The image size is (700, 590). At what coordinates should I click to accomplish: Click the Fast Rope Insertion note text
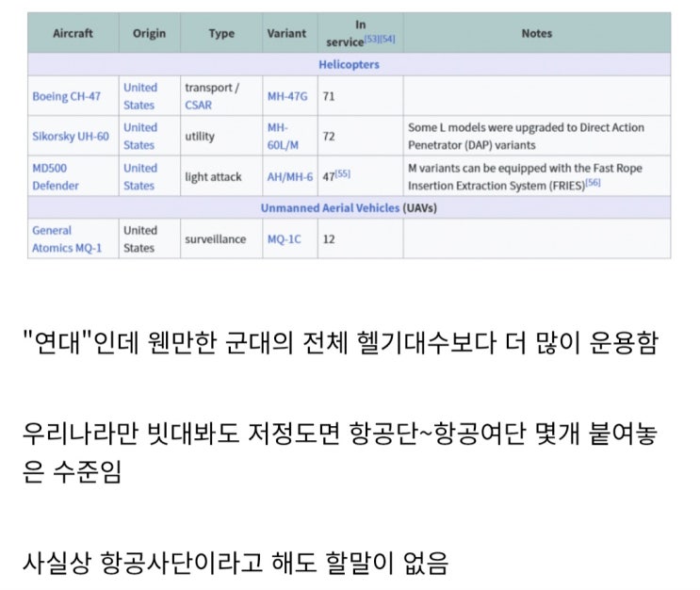525,177
